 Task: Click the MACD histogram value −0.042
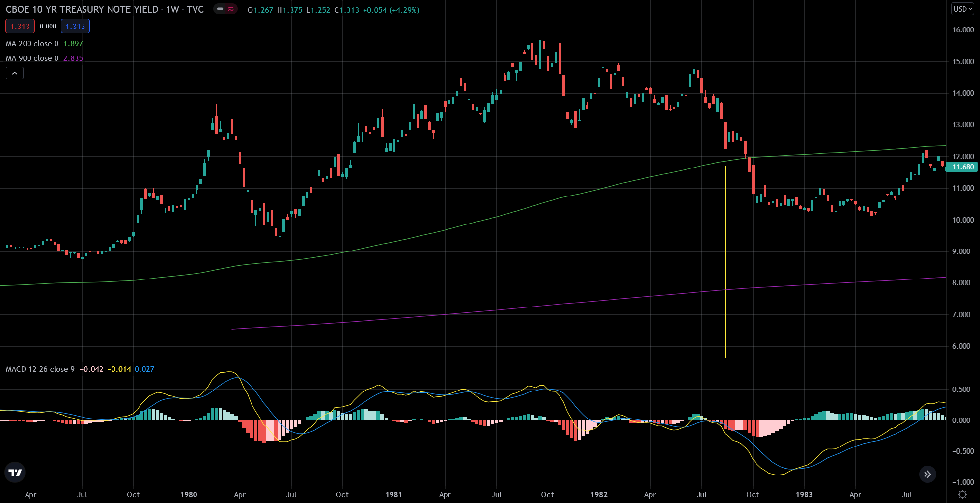92,369
